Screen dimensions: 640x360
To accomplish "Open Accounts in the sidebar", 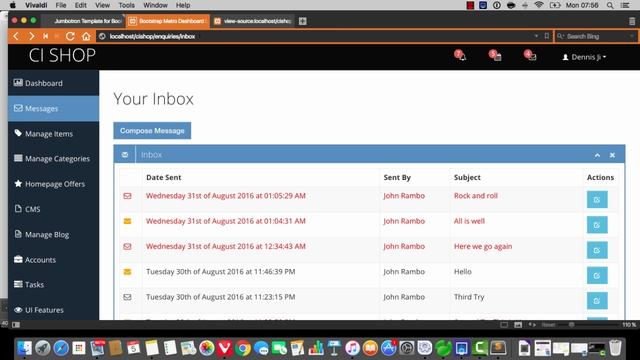I will (x=53, y=260).
